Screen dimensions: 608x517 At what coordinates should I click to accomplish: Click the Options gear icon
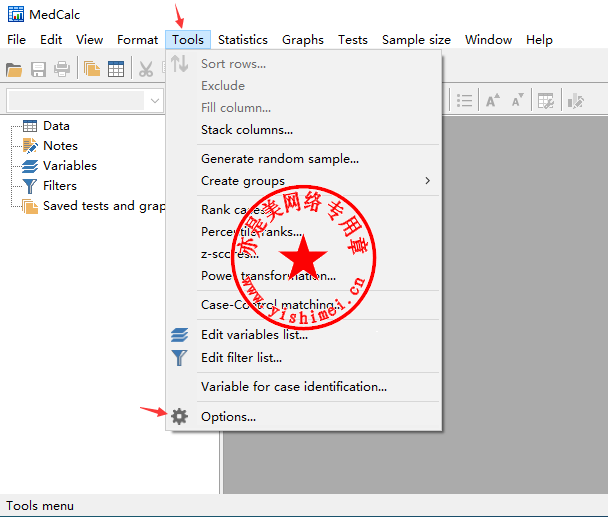coord(180,417)
